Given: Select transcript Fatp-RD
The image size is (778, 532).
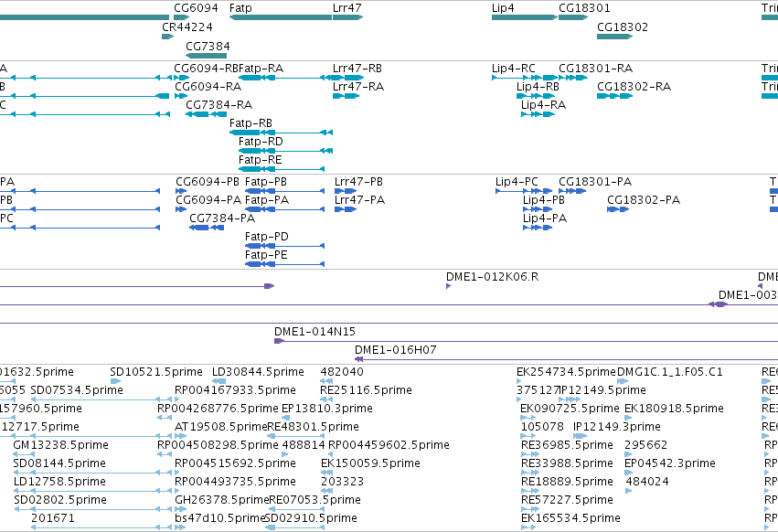Looking at the screenshot, I should pyautogui.click(x=261, y=142).
